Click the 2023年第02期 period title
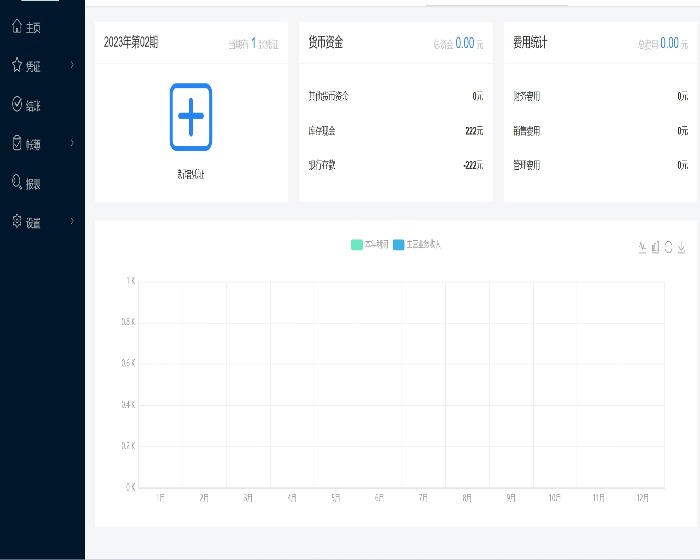Viewport: 700px width, 560px height. 131,42
